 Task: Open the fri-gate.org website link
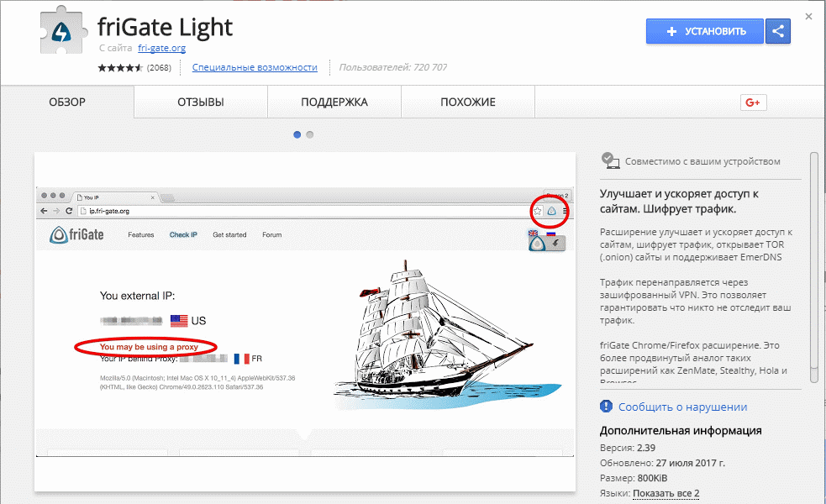pyautogui.click(x=161, y=49)
